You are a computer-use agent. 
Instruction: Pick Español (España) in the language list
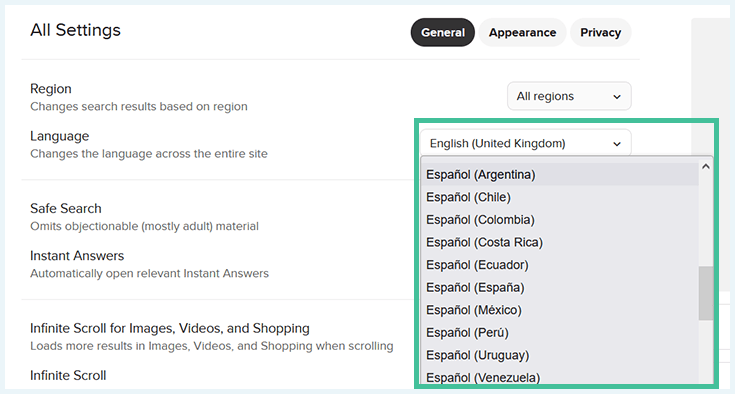pos(560,287)
